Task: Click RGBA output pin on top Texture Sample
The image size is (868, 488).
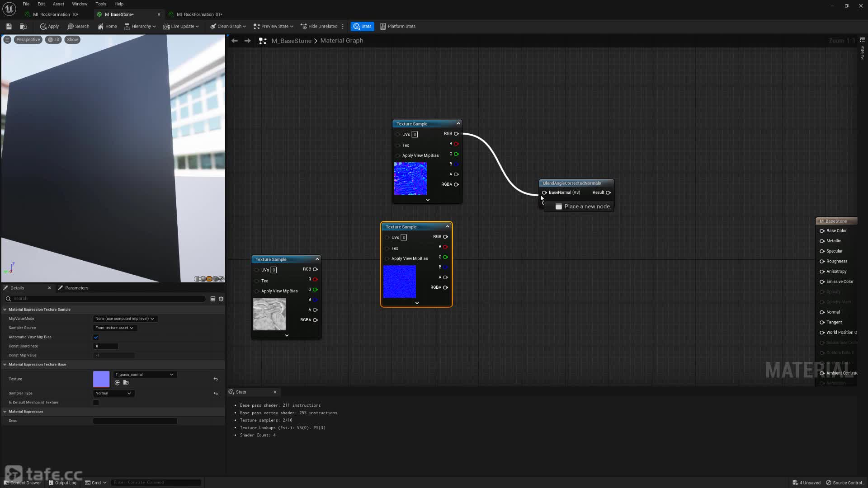Action: 456,184
